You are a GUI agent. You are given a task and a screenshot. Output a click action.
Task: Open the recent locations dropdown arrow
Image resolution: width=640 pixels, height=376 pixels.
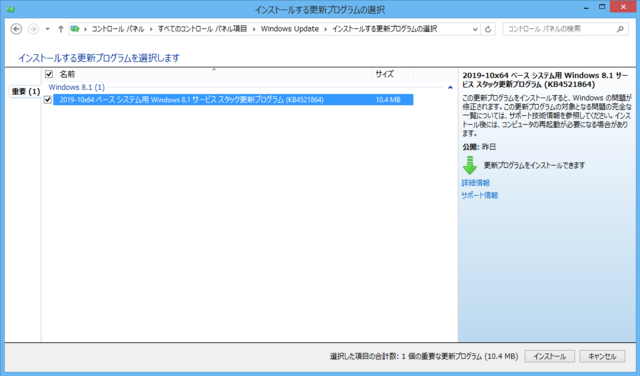coord(47,29)
